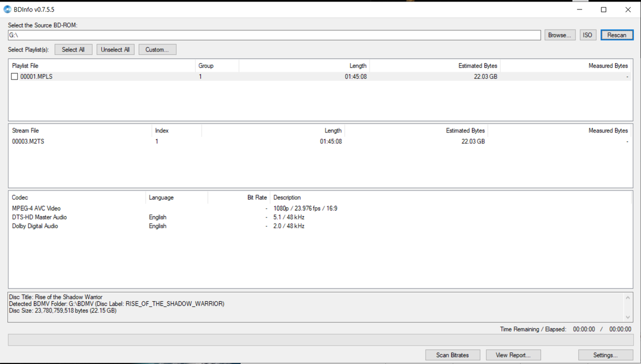Click the Detected BDMV Folder line
The width and height of the screenshot is (641, 364).
pos(117,304)
